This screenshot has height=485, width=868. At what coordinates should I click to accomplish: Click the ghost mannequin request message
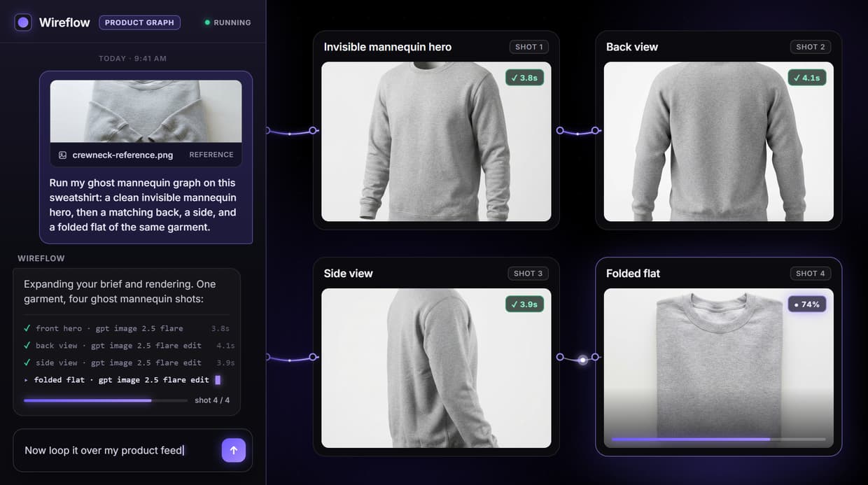tap(143, 205)
